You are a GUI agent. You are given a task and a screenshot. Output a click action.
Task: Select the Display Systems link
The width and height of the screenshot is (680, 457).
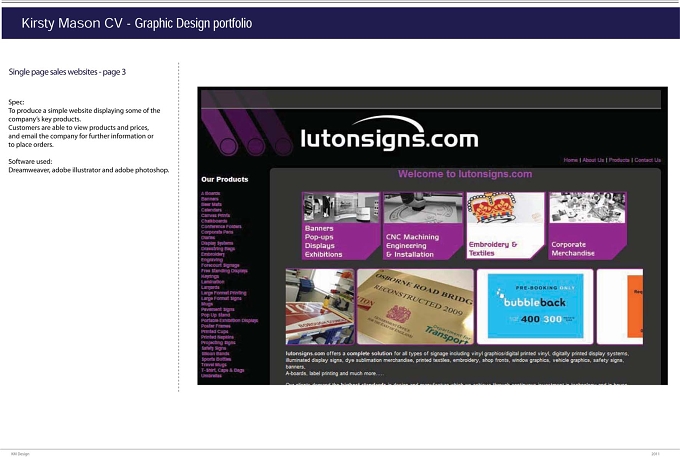coord(217,243)
